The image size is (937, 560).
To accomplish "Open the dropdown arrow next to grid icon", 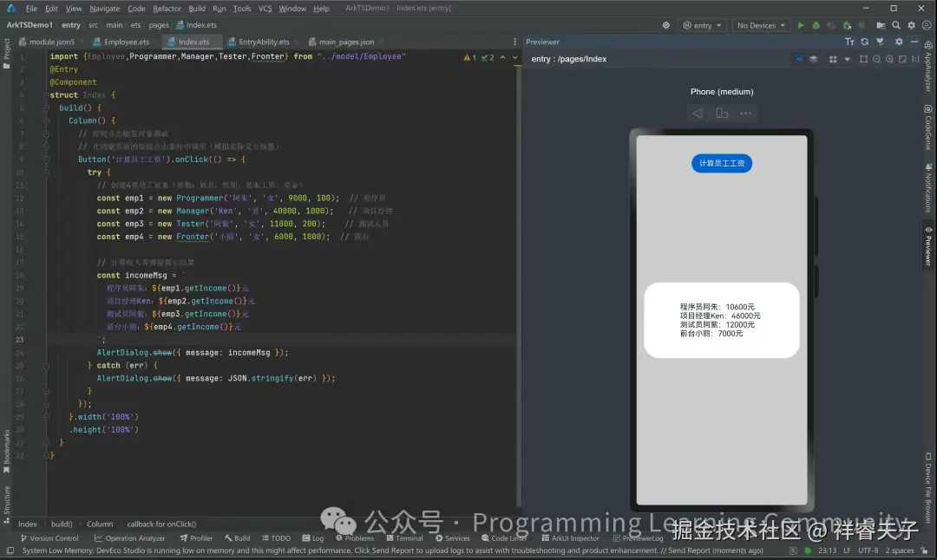I will (x=847, y=59).
